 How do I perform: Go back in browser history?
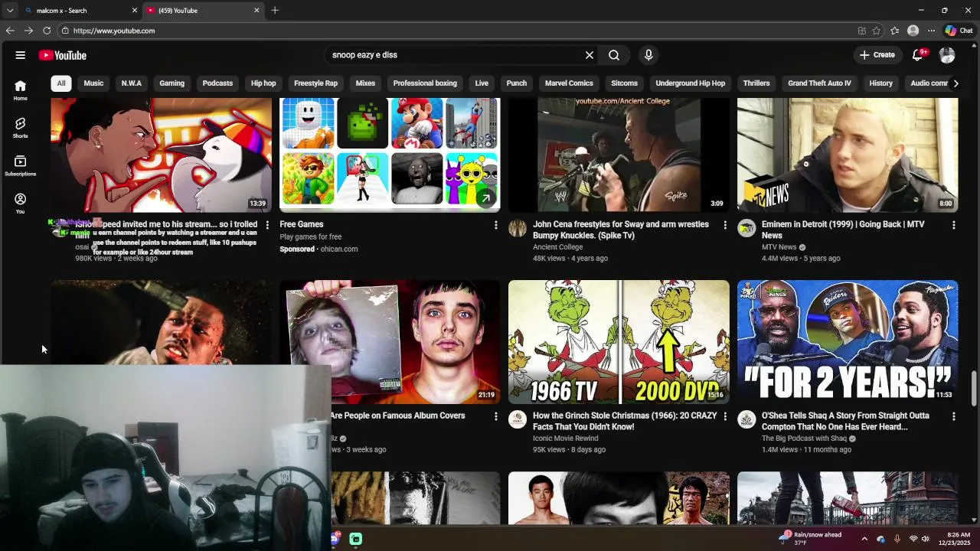10,31
